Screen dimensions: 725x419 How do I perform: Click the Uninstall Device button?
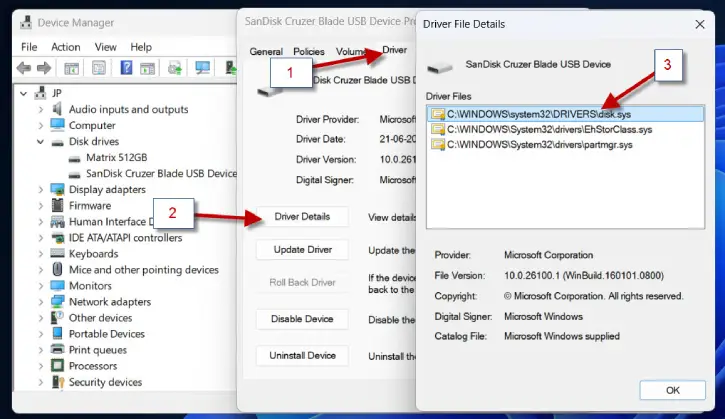tap(302, 355)
